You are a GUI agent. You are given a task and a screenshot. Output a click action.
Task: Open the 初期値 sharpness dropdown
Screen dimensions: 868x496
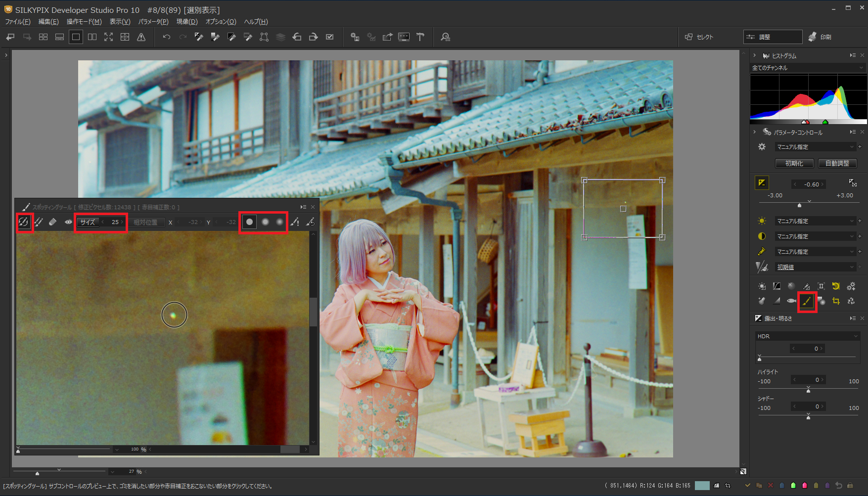coord(815,267)
